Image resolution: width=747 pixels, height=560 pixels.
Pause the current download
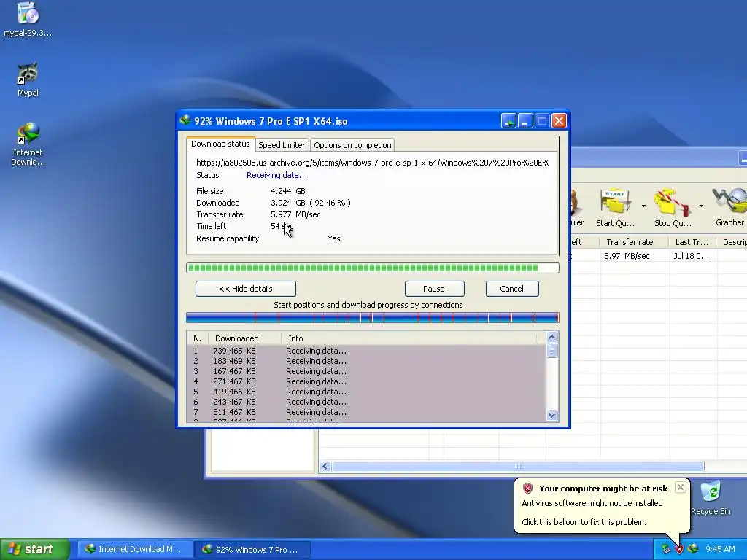pos(434,289)
